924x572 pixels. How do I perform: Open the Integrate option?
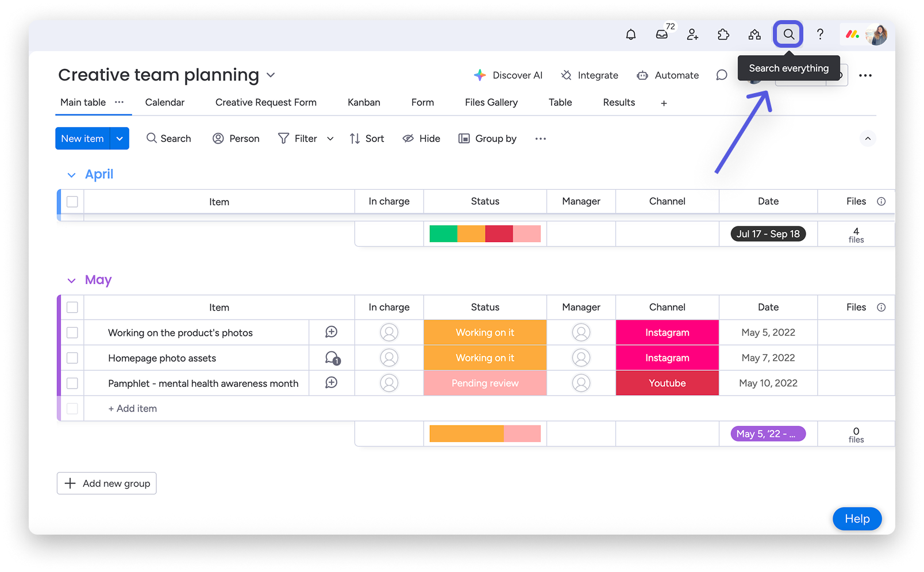(x=590, y=75)
